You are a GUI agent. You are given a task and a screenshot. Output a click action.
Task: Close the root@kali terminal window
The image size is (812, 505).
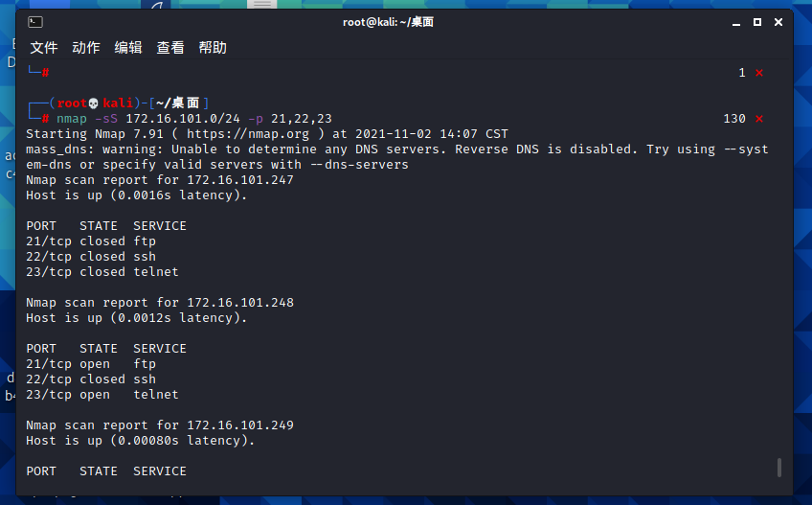[778, 22]
